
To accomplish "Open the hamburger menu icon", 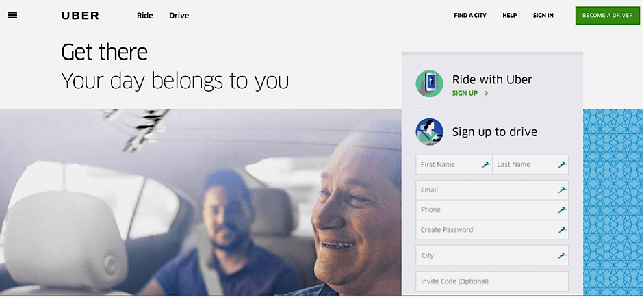I will [x=12, y=15].
